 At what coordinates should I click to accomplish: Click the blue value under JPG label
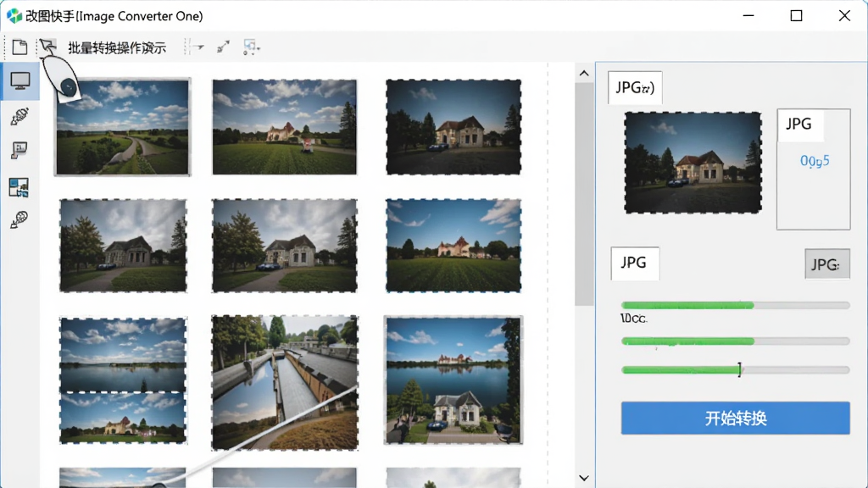coord(815,161)
